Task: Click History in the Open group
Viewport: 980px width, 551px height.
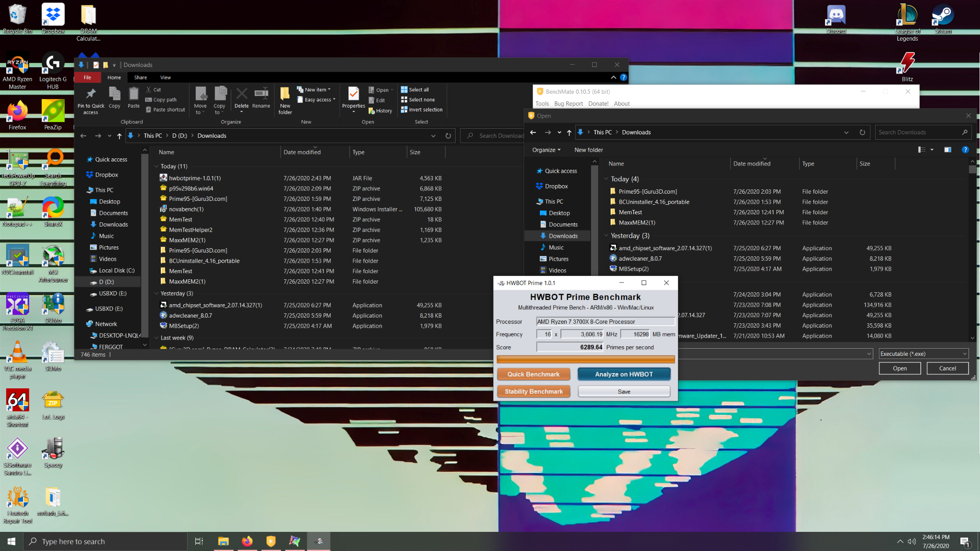Action: pos(380,110)
